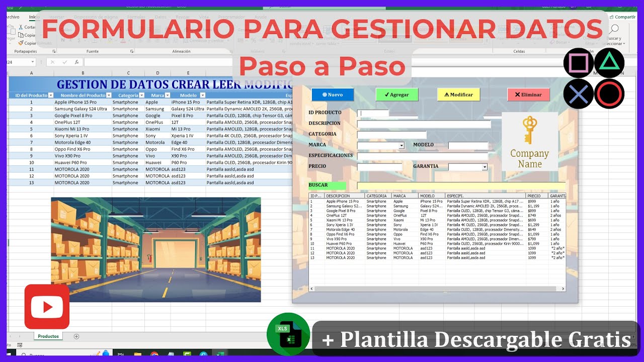Viewport: 644px width, 362px height.
Task: Click the Cortar scissors icon
Action: pos(21,27)
